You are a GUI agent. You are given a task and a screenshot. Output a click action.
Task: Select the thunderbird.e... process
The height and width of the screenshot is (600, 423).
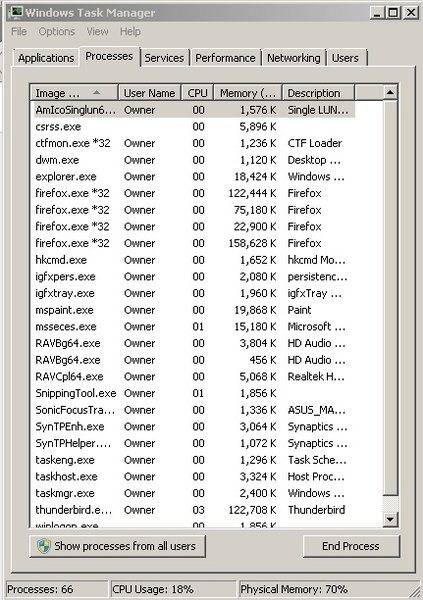click(x=193, y=510)
